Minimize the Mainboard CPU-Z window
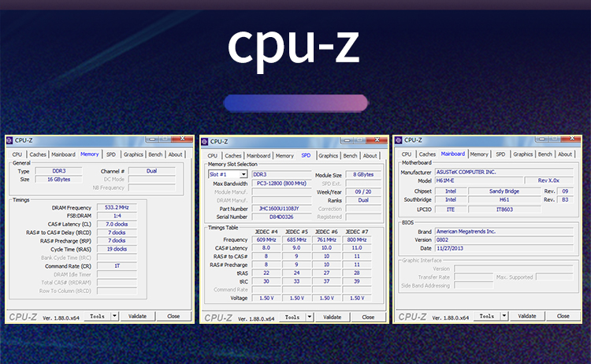This screenshot has width=591, height=364. point(541,139)
